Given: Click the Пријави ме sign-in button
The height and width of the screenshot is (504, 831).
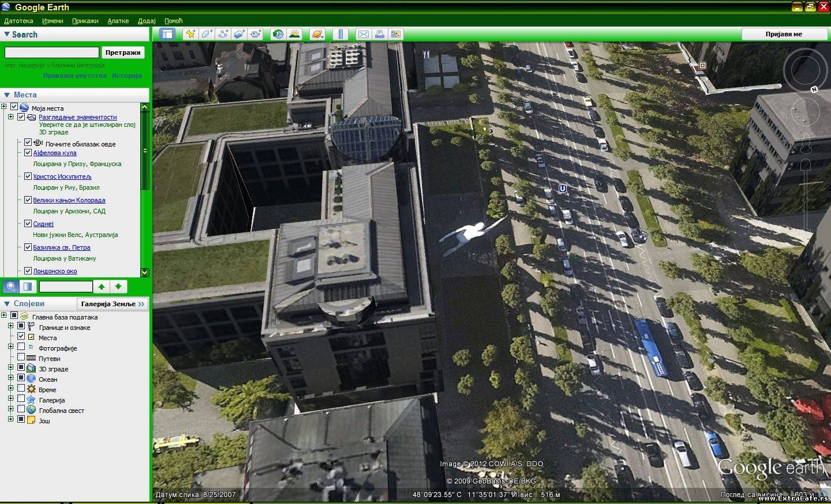Looking at the screenshot, I should coord(784,34).
